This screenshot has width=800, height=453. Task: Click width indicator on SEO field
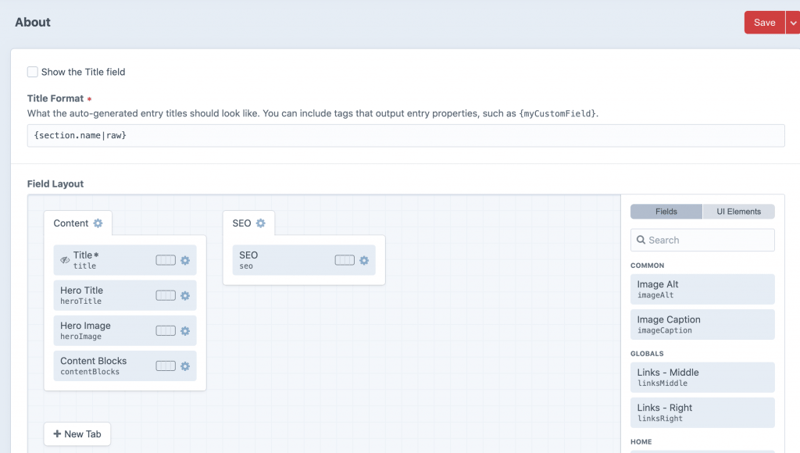(344, 260)
